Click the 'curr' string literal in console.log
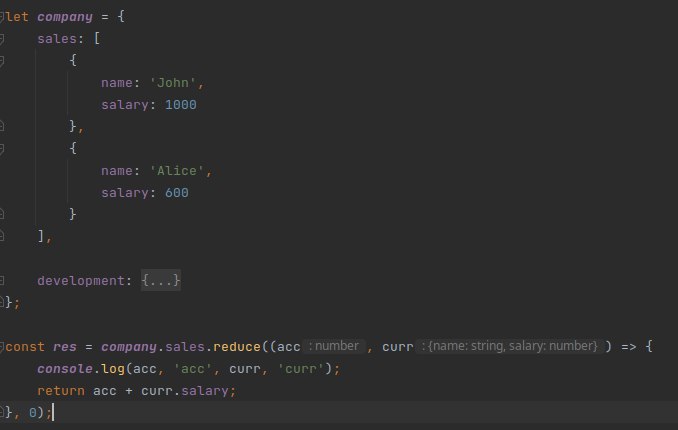This screenshot has width=678, height=430. (301, 369)
